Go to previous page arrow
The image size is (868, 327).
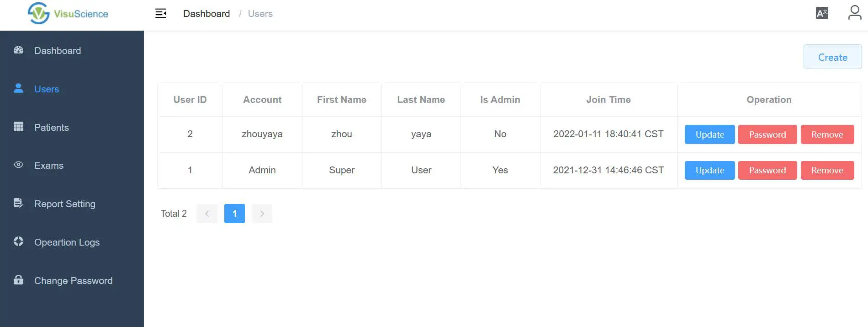coord(207,214)
